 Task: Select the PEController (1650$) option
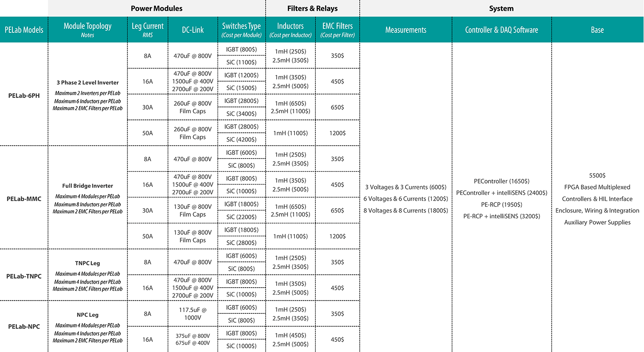coord(501,181)
